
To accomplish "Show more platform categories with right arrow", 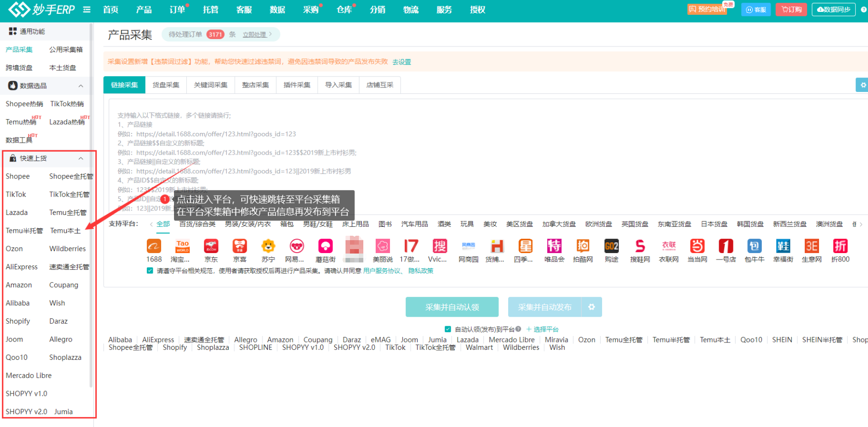I will pyautogui.click(x=861, y=224).
